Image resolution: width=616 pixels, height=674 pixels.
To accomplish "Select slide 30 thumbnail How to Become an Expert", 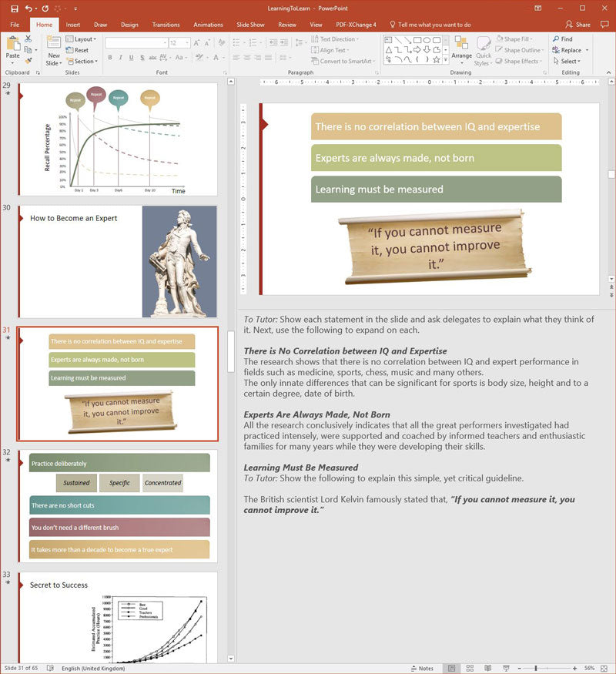I will tap(118, 261).
